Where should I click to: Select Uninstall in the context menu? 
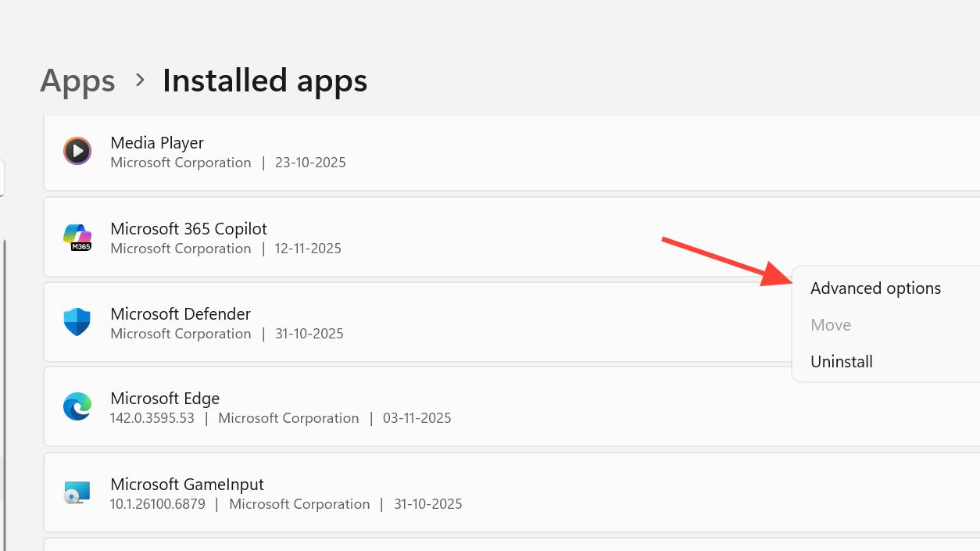point(842,362)
